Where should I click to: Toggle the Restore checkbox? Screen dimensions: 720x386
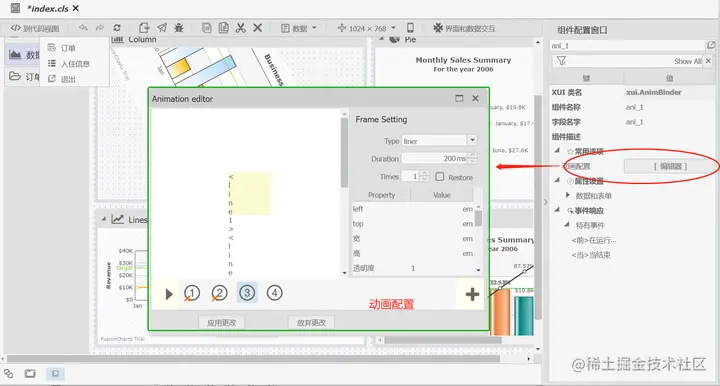pos(439,177)
